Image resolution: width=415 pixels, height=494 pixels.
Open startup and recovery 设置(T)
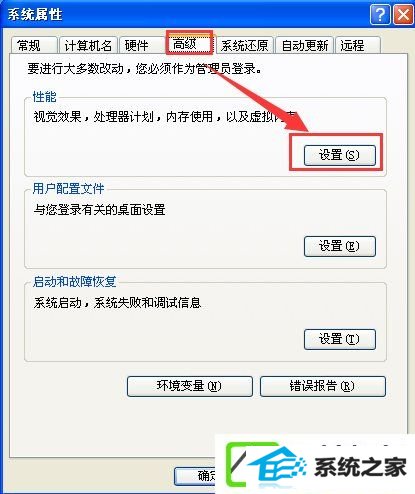pos(340,339)
